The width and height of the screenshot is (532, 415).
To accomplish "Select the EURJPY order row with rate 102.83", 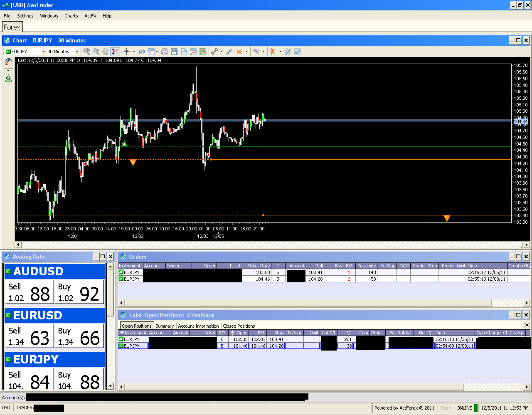I will coord(324,272).
